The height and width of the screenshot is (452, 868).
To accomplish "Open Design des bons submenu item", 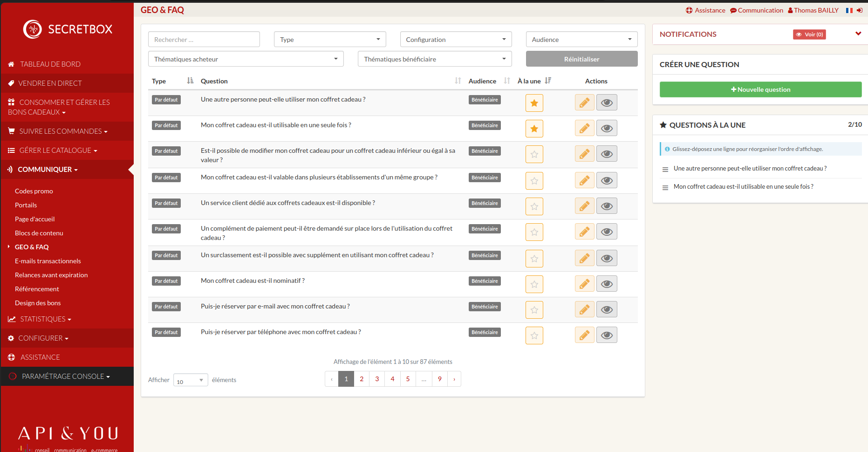I will tap(38, 303).
